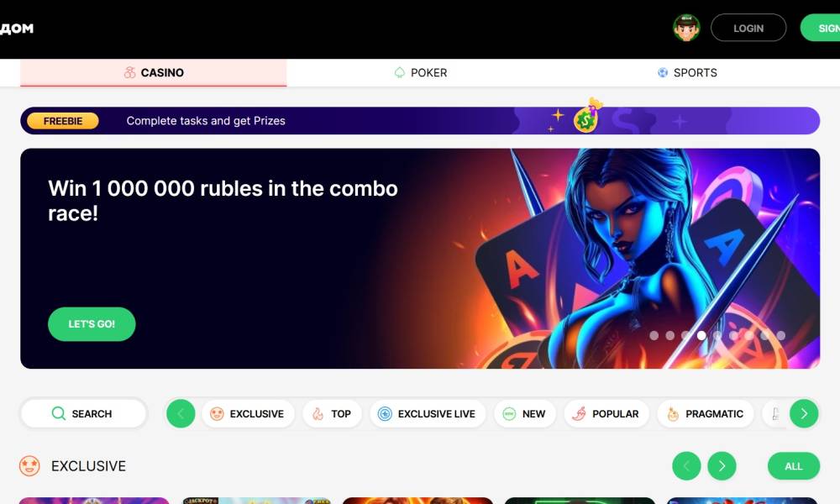The height and width of the screenshot is (504, 840).
Task: Go to the Sports tab
Action: [x=687, y=72]
